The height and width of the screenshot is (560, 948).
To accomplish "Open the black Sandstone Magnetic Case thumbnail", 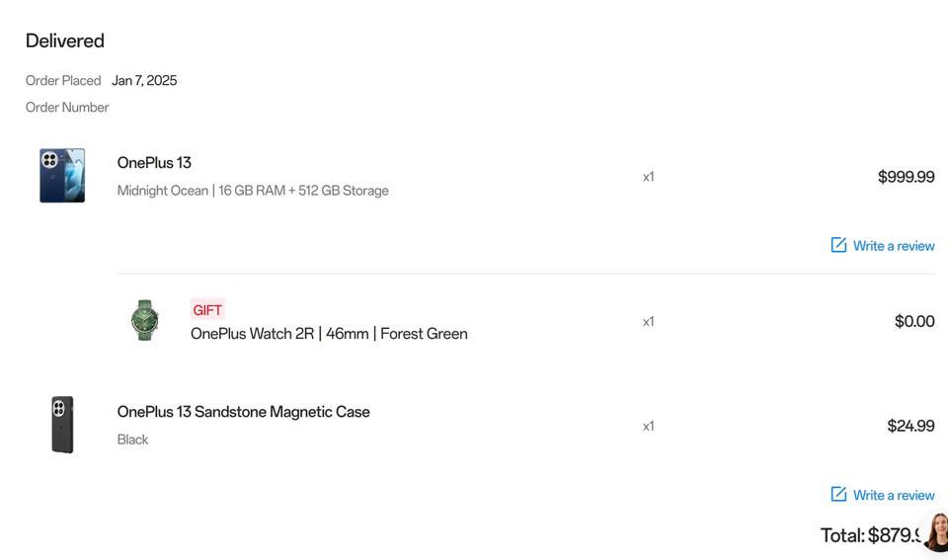I will click(x=62, y=425).
